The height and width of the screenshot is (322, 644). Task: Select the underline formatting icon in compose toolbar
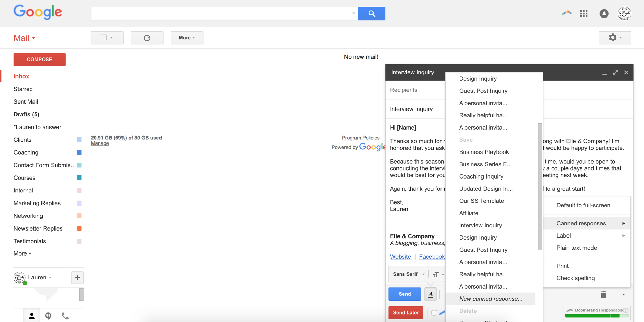point(430,294)
